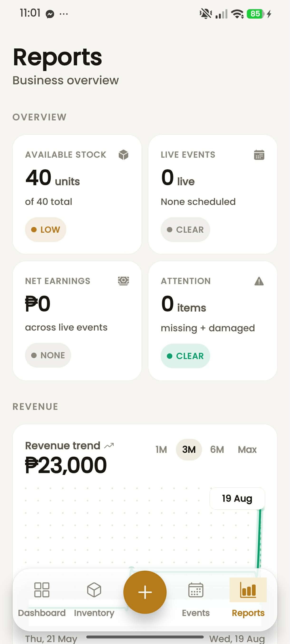
Task: Tap the NONE earnings status badge
Action: pos(48,355)
